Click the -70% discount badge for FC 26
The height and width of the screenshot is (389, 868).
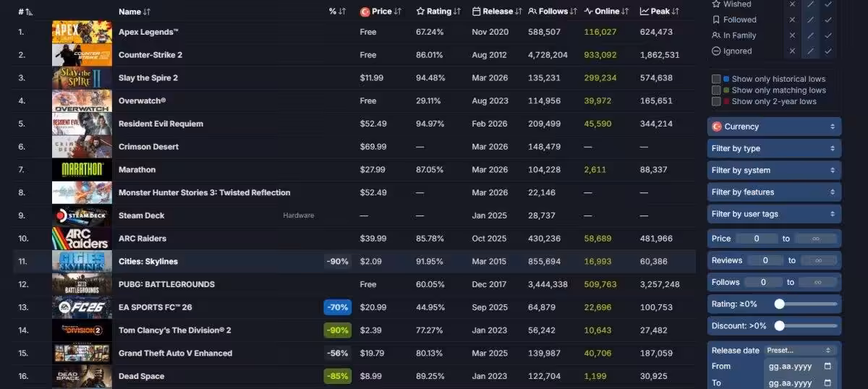coord(338,307)
